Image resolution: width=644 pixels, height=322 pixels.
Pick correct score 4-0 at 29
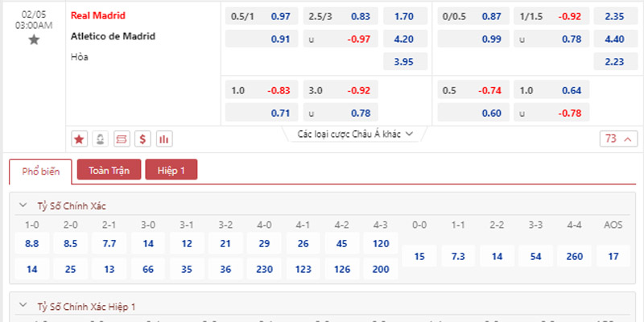coord(264,244)
